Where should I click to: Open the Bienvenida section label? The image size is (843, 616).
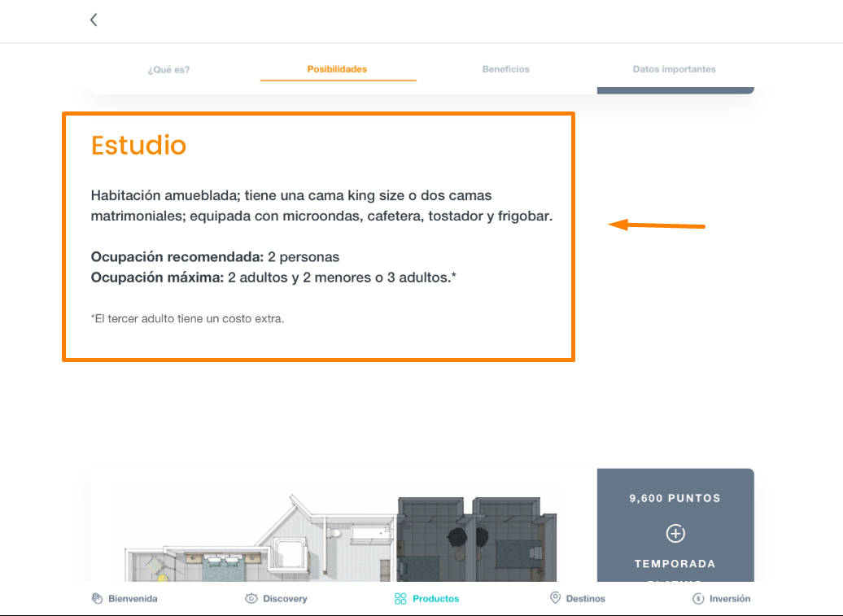click(133, 598)
